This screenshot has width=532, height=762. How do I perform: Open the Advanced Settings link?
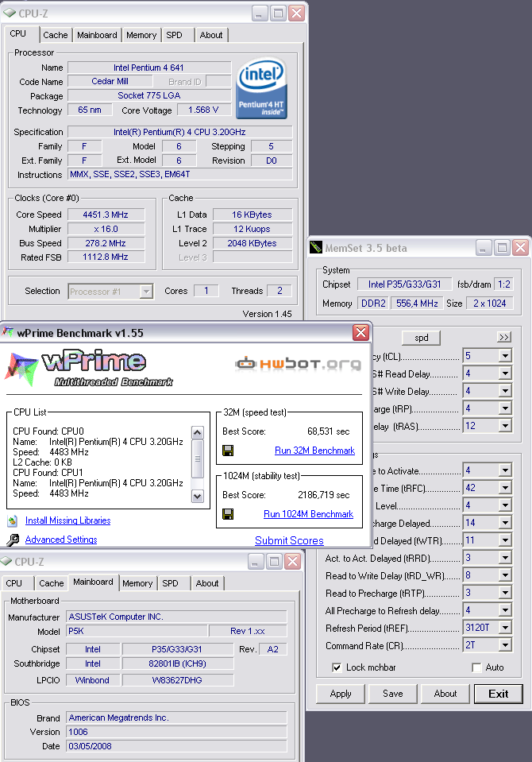61,540
